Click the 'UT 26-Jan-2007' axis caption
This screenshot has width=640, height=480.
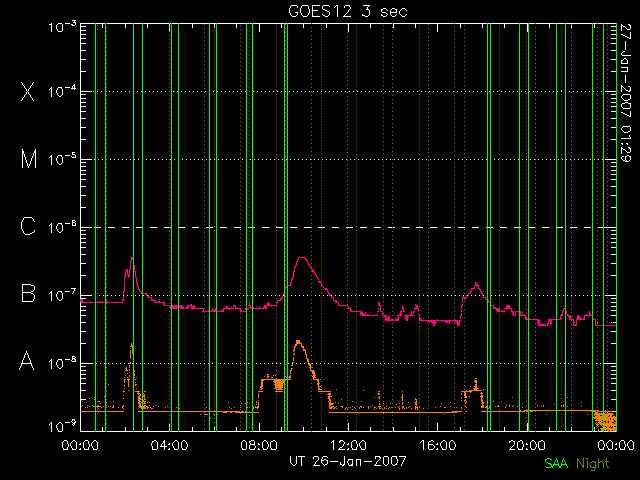pos(348,461)
